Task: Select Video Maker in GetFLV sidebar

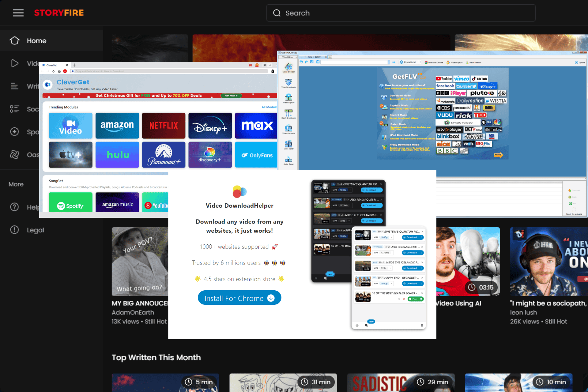Action: pyautogui.click(x=288, y=145)
